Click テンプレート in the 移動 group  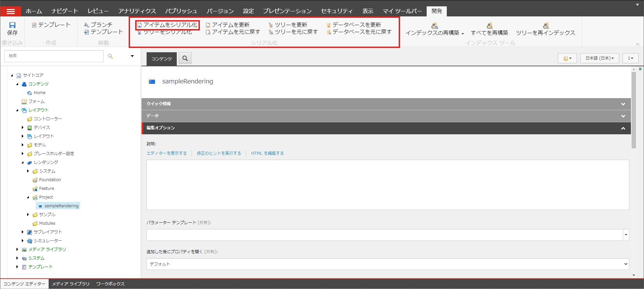pyautogui.click(x=104, y=32)
